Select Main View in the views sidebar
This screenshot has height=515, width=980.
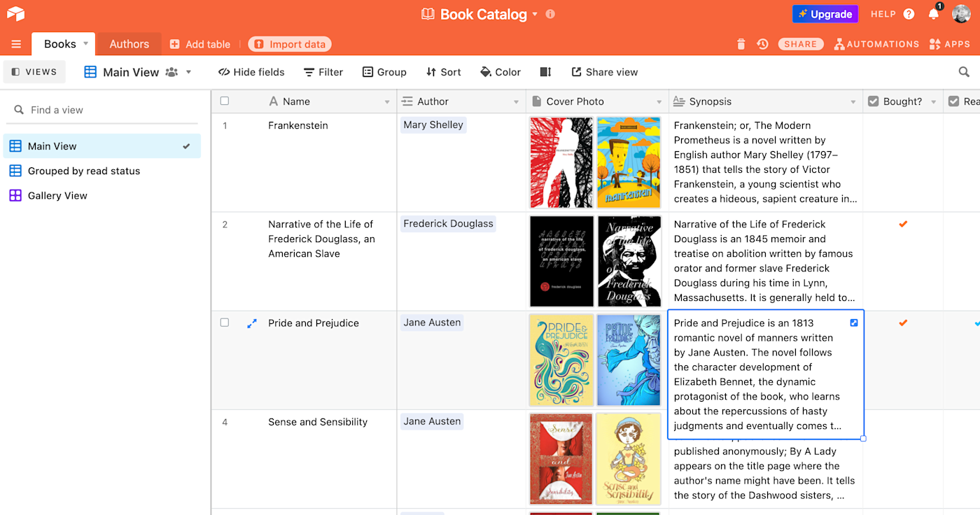click(x=102, y=146)
